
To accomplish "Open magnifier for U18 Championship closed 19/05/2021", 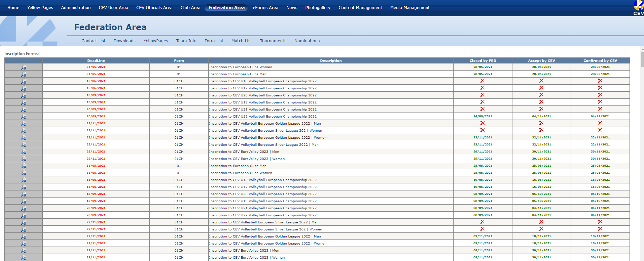I will 24,180.
